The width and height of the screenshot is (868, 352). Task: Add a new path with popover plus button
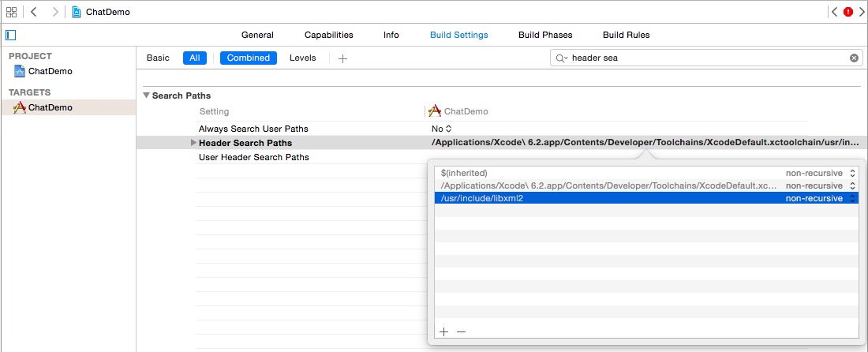click(444, 331)
